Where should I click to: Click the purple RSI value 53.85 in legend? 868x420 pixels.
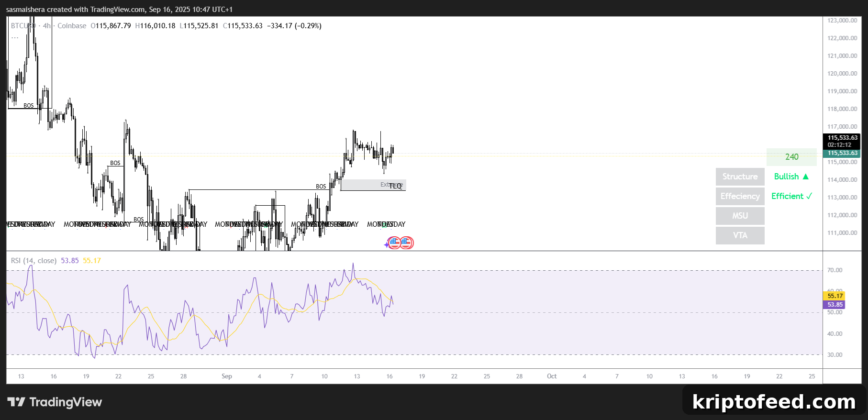tap(70, 261)
